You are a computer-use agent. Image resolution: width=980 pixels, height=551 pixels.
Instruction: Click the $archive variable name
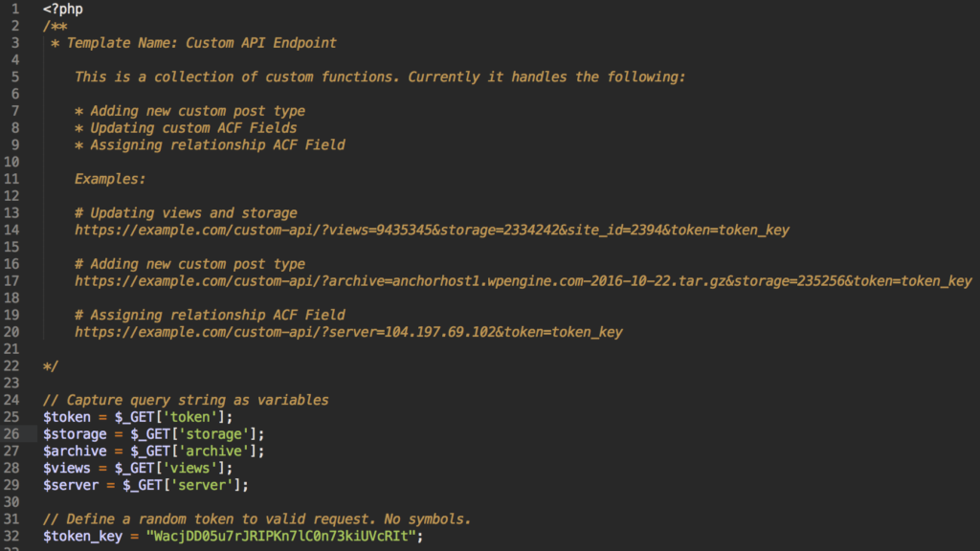[x=75, y=452]
